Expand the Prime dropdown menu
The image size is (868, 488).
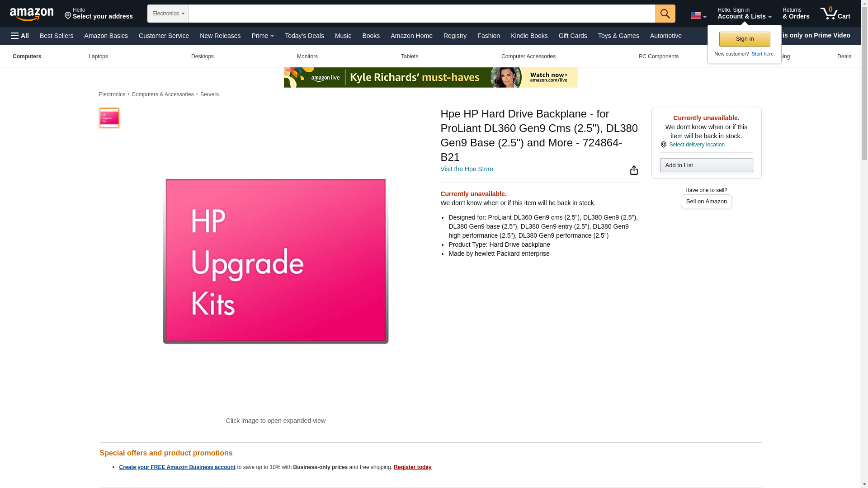point(263,36)
